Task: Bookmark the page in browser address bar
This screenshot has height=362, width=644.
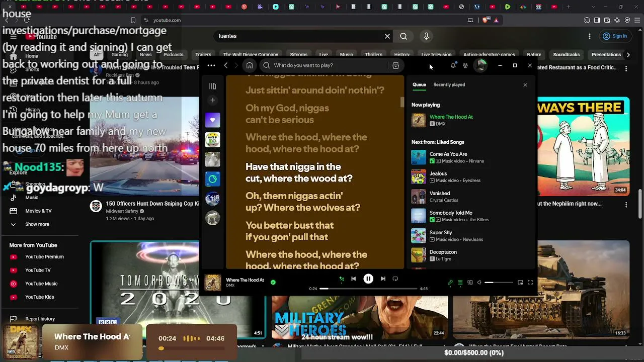Action: coord(133,20)
